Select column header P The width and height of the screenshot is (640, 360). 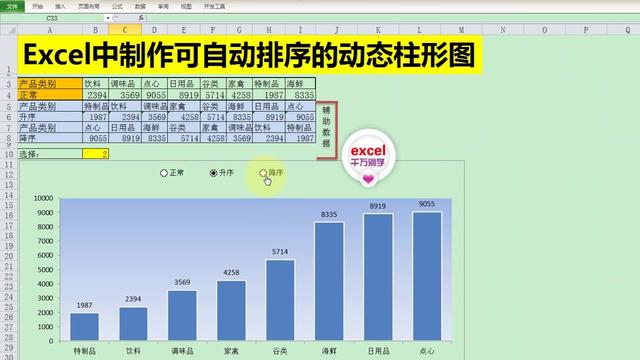586,30
